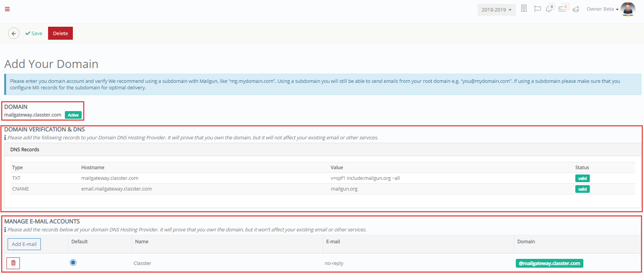Click the SPF value v=spf1 include:mailgun.org
The width and height of the screenshot is (644, 273).
pyautogui.click(x=365, y=178)
